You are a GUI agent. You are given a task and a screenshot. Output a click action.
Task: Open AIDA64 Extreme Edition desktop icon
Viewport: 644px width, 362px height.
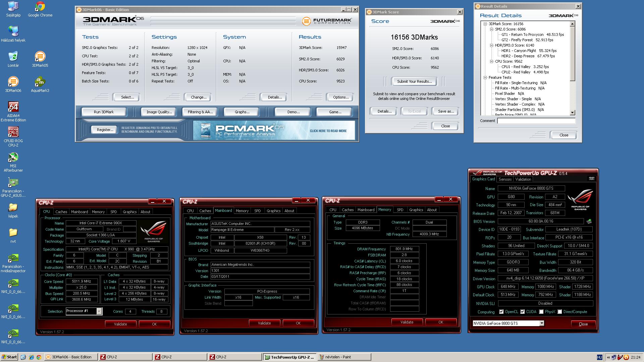tap(13, 107)
